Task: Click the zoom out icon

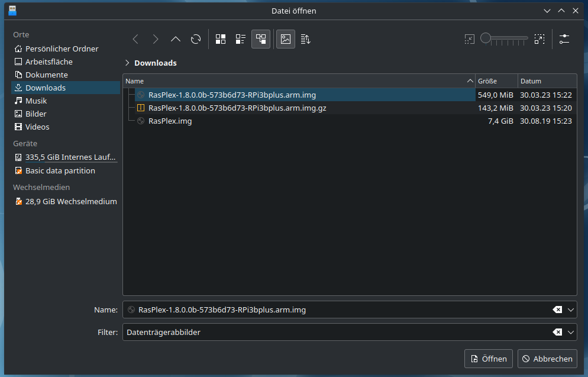Action: tap(470, 39)
